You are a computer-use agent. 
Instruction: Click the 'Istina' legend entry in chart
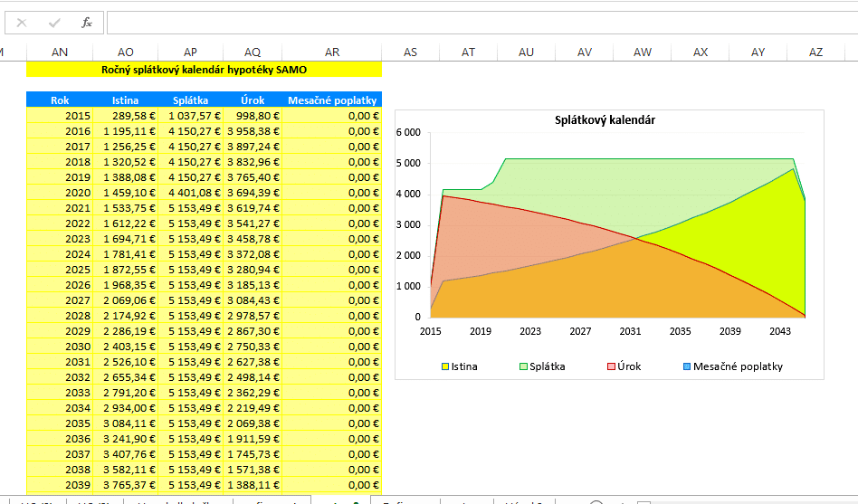click(x=460, y=366)
